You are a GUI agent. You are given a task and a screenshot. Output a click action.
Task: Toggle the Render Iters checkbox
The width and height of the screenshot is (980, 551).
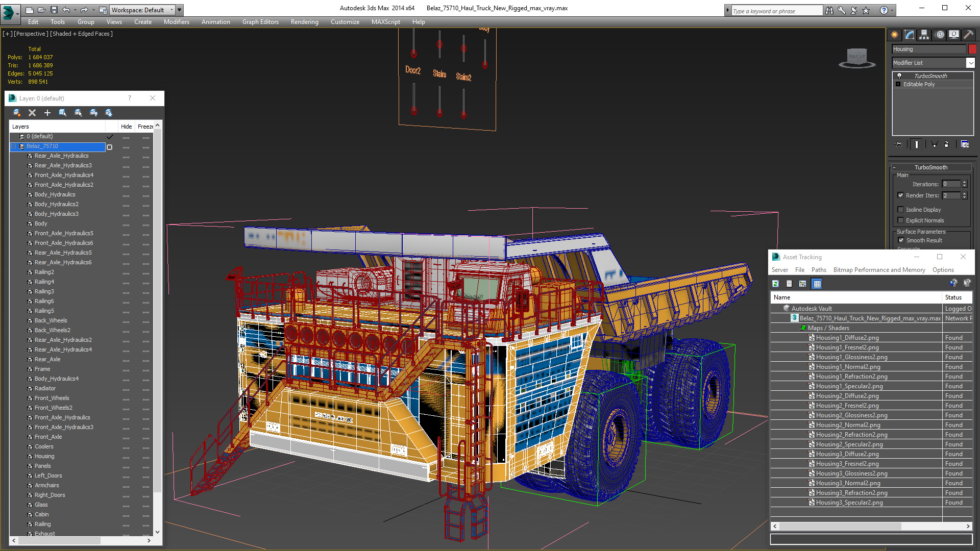[901, 195]
